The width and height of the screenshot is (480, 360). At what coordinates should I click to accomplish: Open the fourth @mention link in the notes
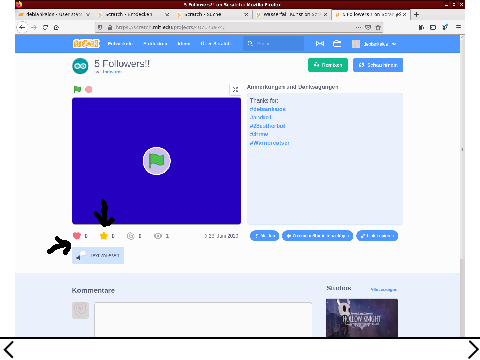click(259, 134)
